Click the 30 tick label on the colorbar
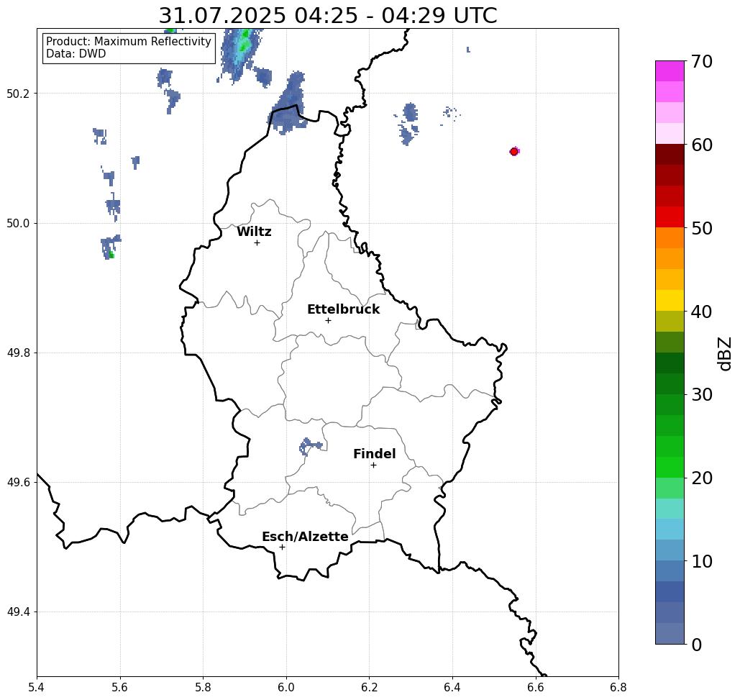Viewport: 740px width, 700px height. tap(702, 394)
